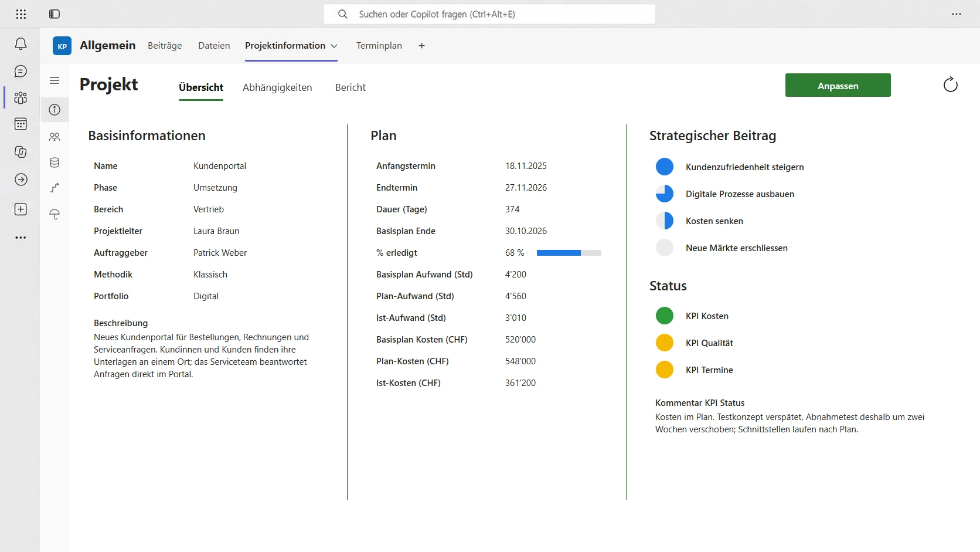Click the Anpassen button

coord(838,85)
